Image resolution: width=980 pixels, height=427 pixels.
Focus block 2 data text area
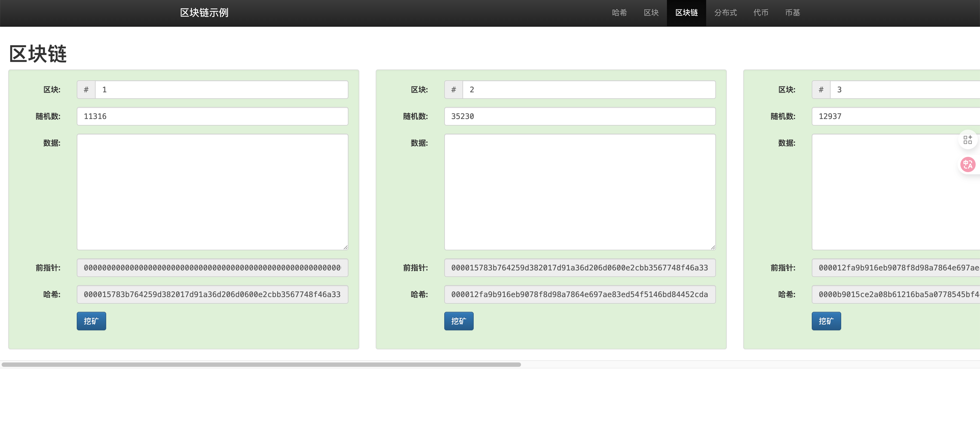point(579,191)
